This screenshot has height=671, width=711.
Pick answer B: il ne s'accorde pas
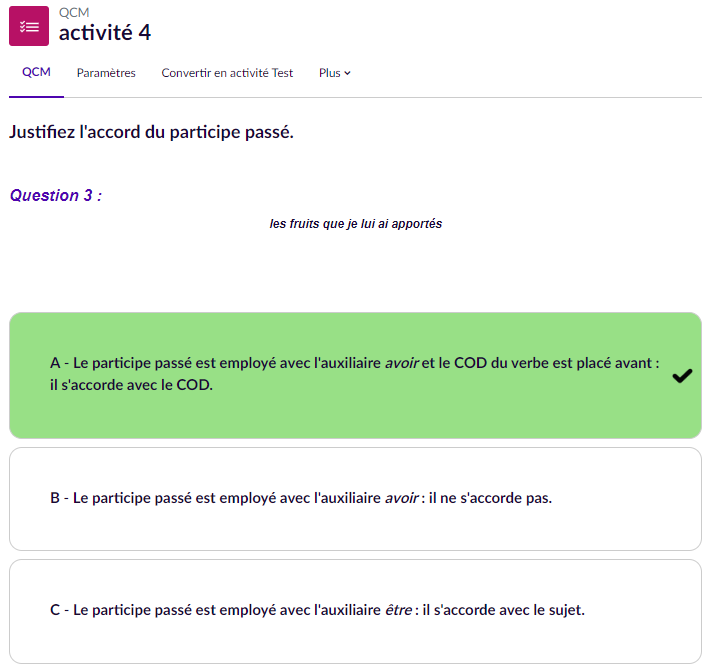pyautogui.click(x=300, y=498)
